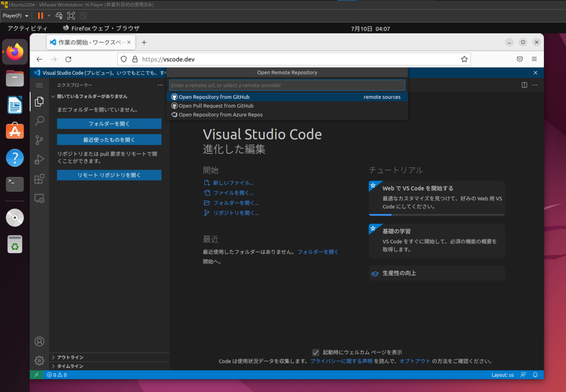Screen dimensions: 566x392
Task: Open the オプトアウト link
Action: pos(415,361)
